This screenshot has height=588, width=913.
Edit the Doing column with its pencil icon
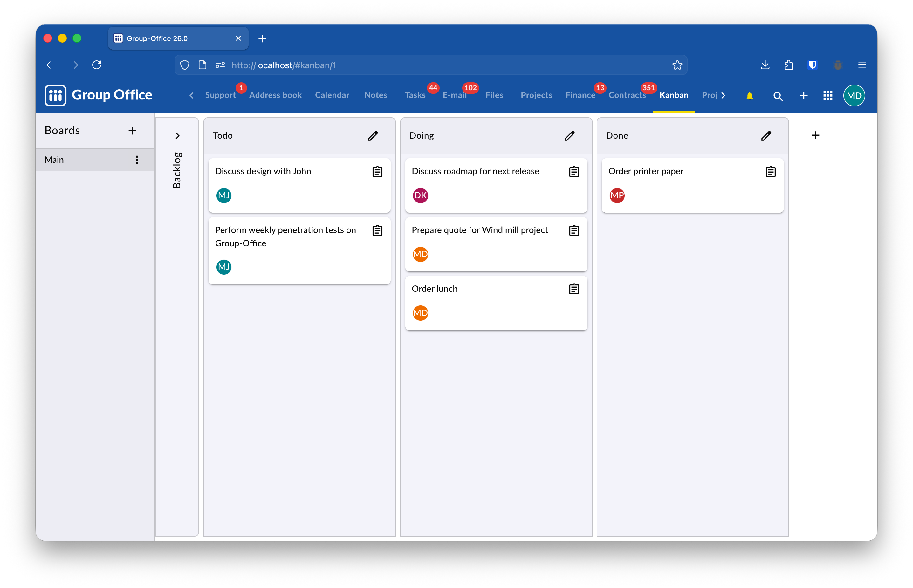(569, 135)
